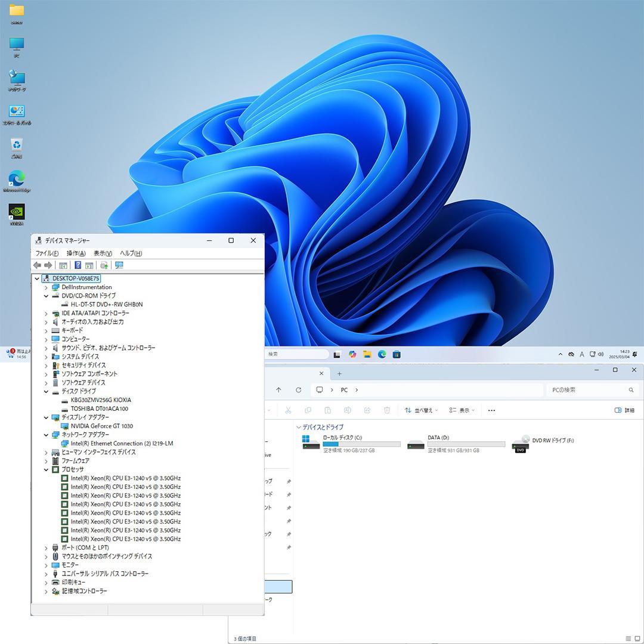The width and height of the screenshot is (644, 644).
Task: Open the 操作(A) menu in Device Manager
Action: (76, 253)
